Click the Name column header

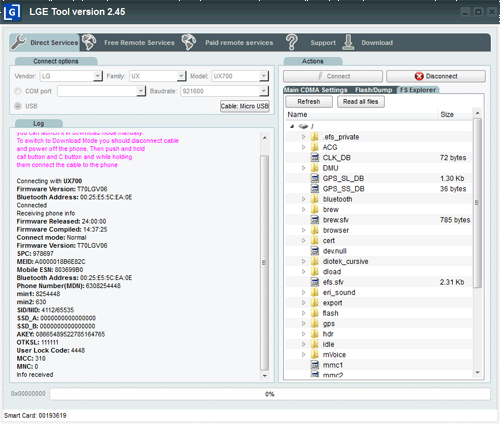[x=361, y=114]
